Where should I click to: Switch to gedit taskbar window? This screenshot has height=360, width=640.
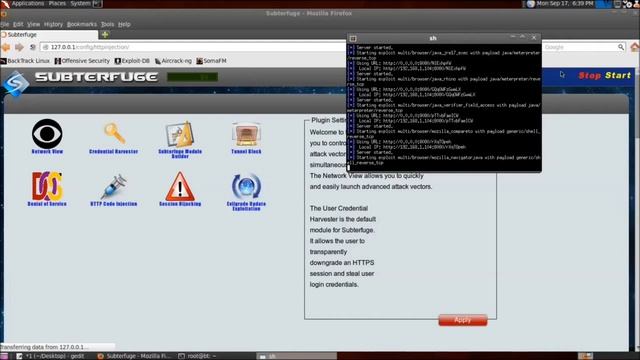(x=50, y=356)
